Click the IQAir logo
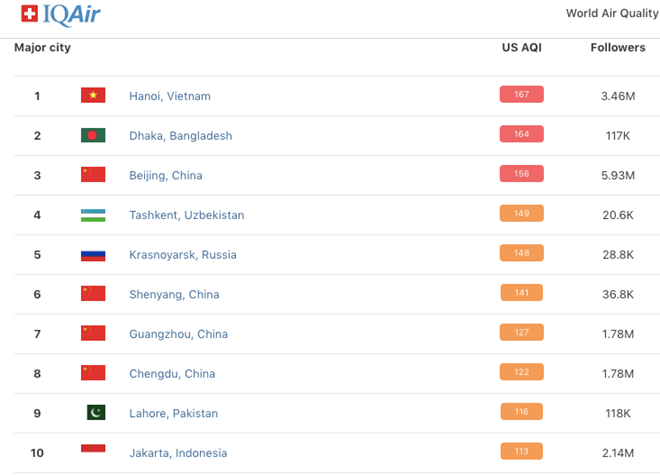This screenshot has width=660, height=475. [60, 14]
